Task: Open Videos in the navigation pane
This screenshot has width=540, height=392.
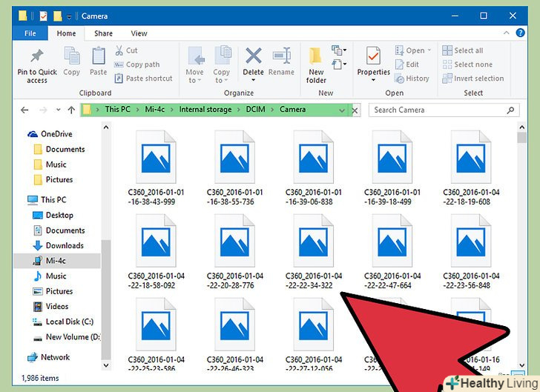Action: click(50, 306)
